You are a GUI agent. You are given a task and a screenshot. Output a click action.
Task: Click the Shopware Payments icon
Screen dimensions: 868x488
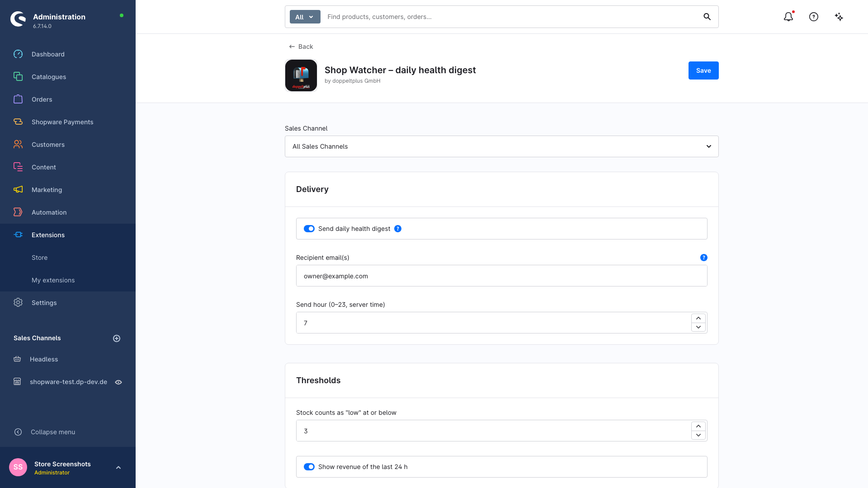click(x=18, y=122)
